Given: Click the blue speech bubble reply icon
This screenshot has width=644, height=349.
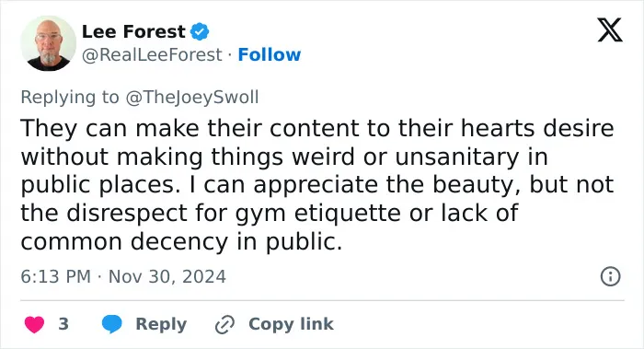Looking at the screenshot, I should pyautogui.click(x=111, y=324).
